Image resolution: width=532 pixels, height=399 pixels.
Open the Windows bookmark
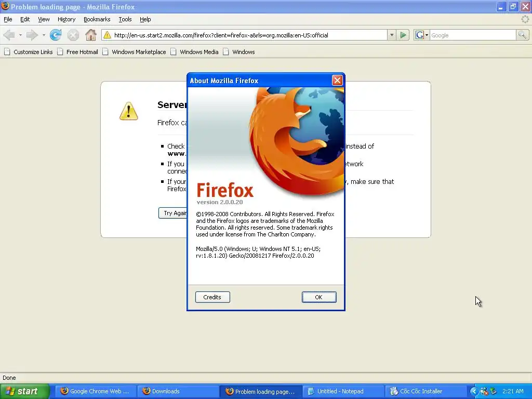(x=239, y=52)
